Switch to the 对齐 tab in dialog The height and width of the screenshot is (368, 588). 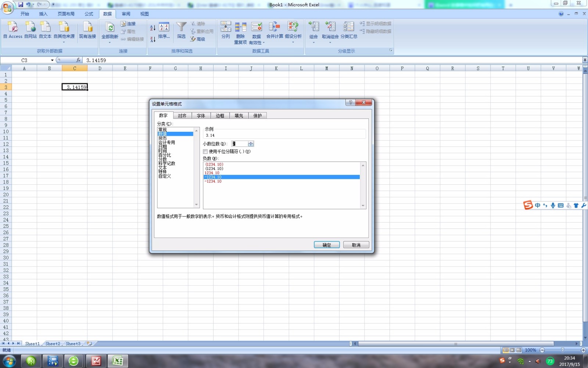[182, 116]
